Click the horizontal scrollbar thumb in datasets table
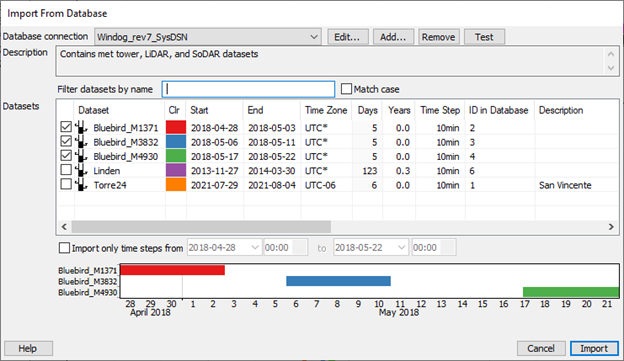Image resolution: width=624 pixels, height=361 pixels. [x=201, y=227]
